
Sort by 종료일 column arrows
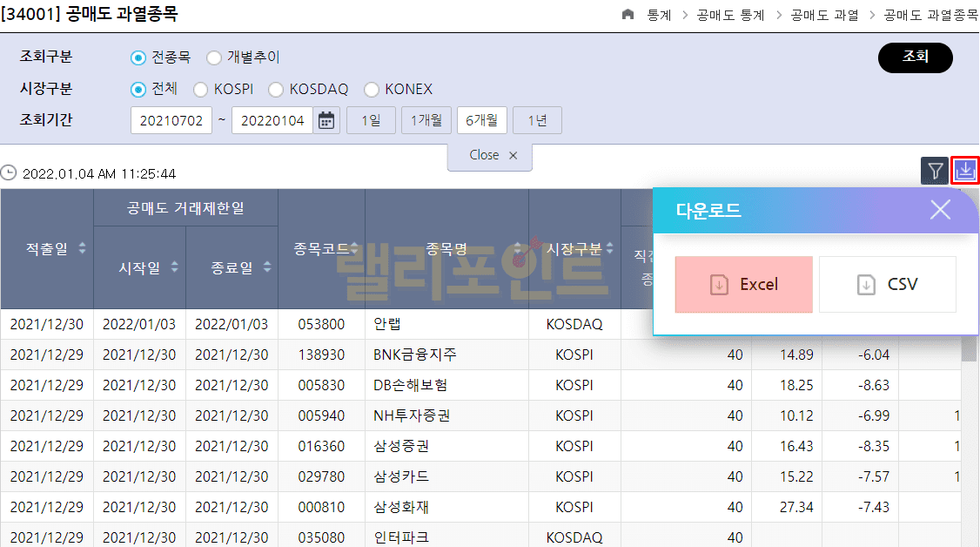267,267
